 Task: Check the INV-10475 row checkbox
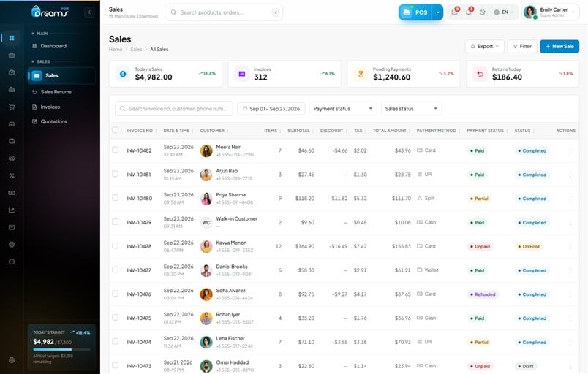coord(115,318)
